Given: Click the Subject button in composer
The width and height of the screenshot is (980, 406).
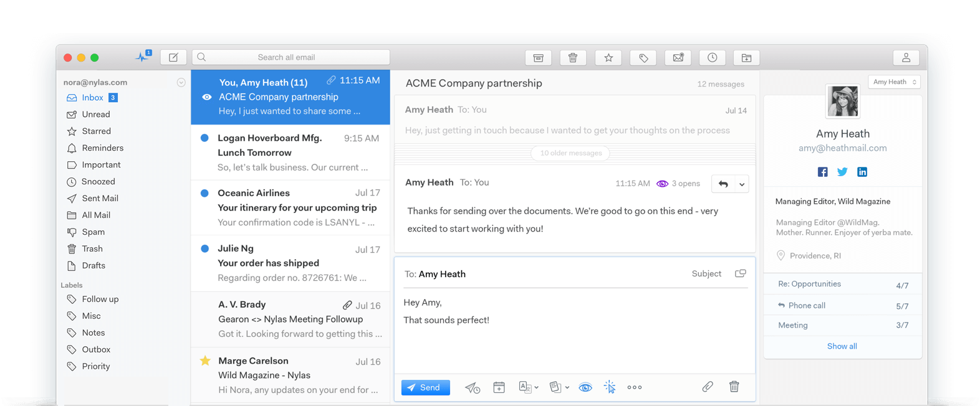Looking at the screenshot, I should [x=706, y=273].
